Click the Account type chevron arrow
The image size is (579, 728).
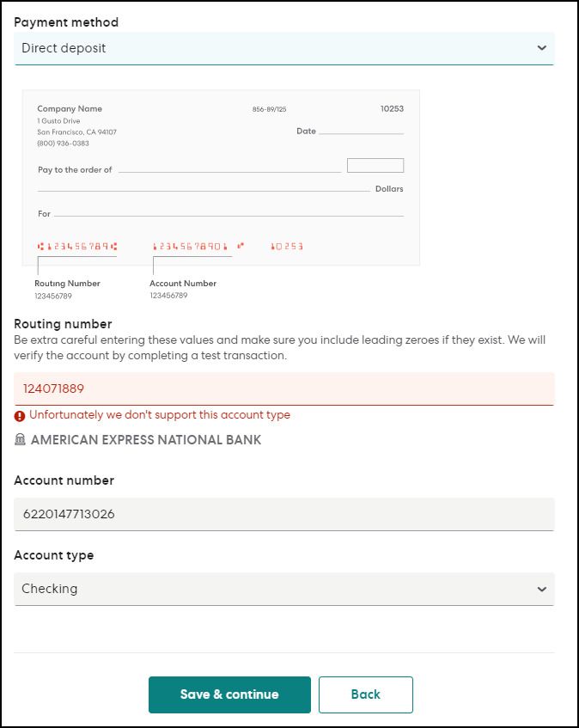click(541, 590)
